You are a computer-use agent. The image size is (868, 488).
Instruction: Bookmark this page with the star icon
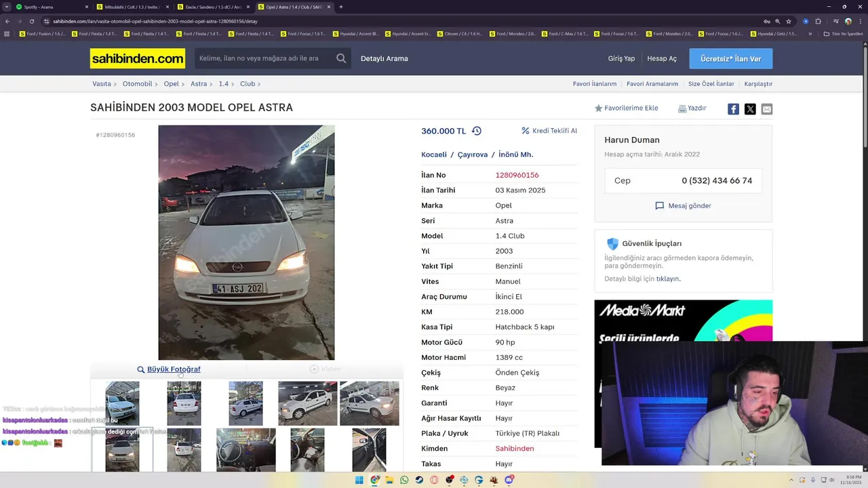point(789,21)
